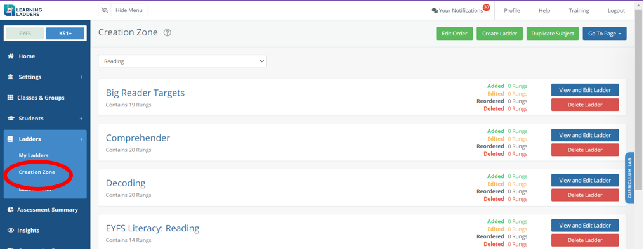Click the Home house icon in sidebar
Screen dimensions: 644x251
click(x=11, y=56)
